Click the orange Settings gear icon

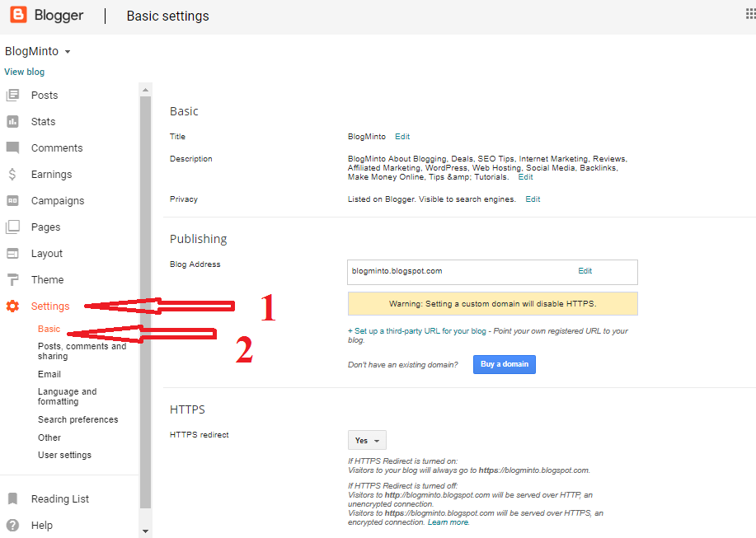tap(12, 306)
